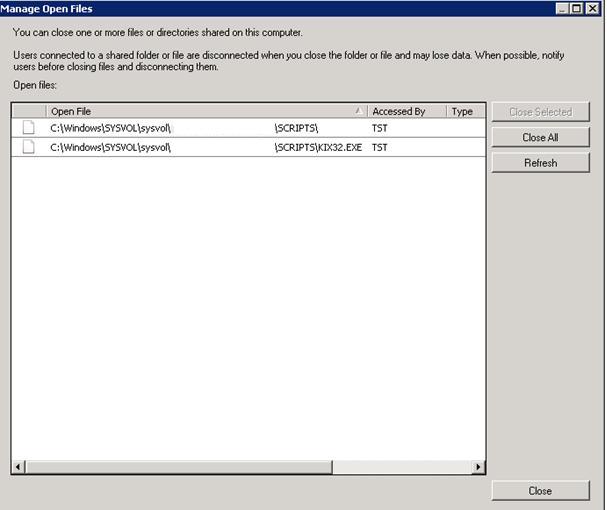Click the sort arrow in Open File header
The image size is (607, 510).
tap(359, 111)
